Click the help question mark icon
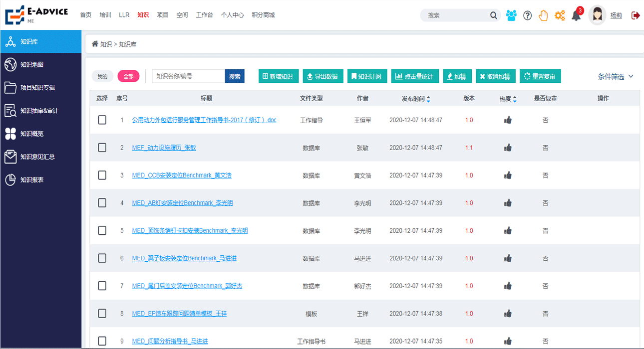 pos(527,15)
